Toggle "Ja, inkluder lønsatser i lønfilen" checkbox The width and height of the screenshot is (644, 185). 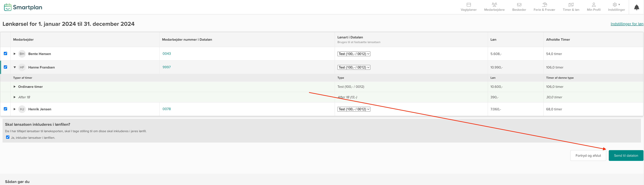click(x=8, y=137)
